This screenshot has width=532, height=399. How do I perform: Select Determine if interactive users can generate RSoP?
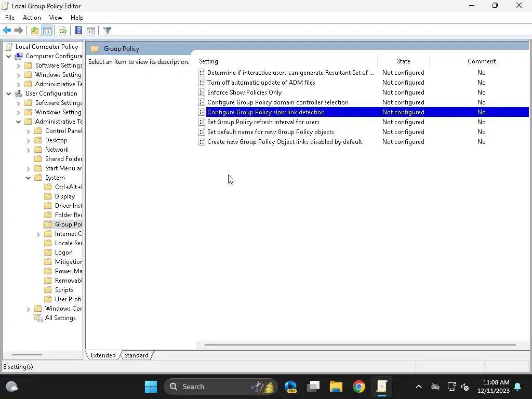[x=290, y=73]
